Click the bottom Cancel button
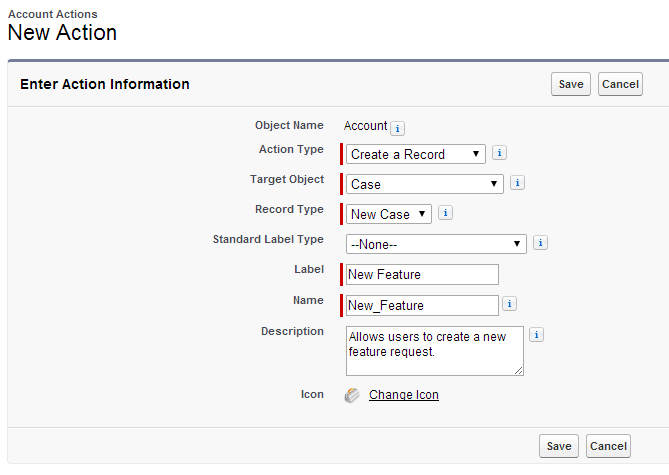Image resolution: width=669 pixels, height=475 pixels. 608,446
